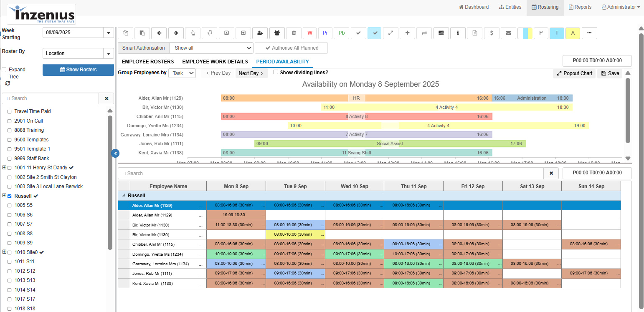This screenshot has width=644, height=312.
Task: Click the green Pb toolbar button
Action: pos(342,33)
